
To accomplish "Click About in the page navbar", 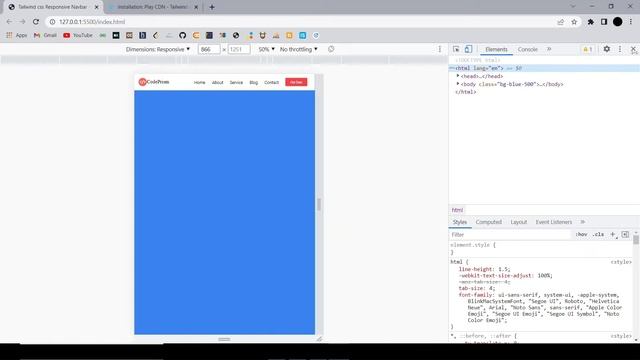I will click(x=218, y=82).
